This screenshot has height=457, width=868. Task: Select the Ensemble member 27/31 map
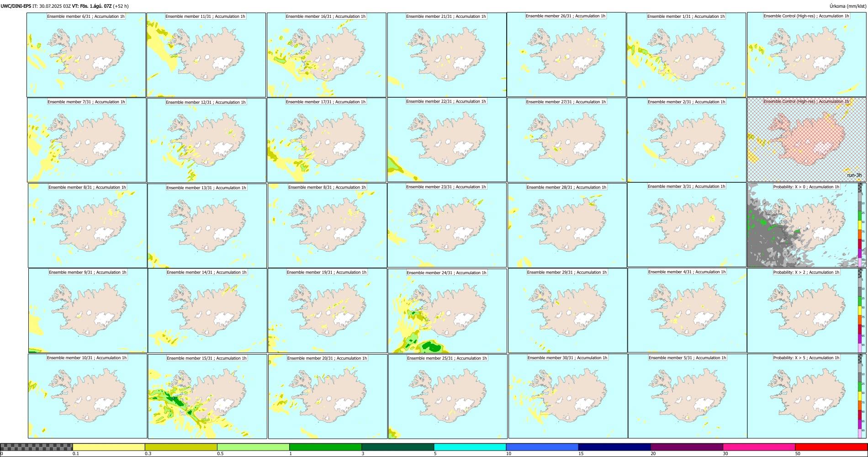coord(566,140)
